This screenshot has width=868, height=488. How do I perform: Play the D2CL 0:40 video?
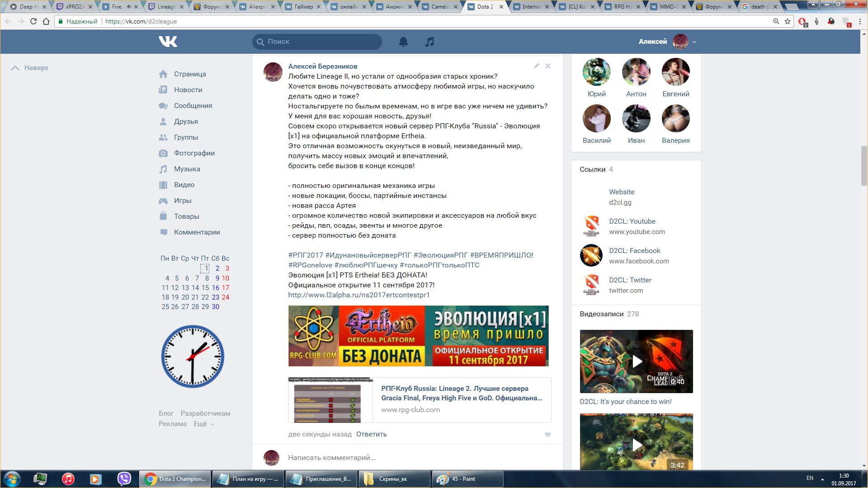636,361
